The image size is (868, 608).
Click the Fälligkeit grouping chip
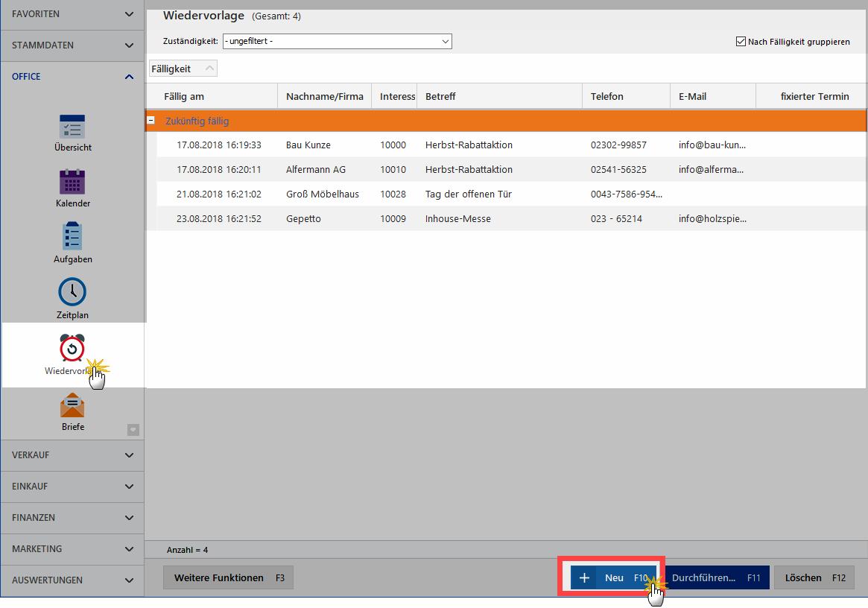[183, 69]
